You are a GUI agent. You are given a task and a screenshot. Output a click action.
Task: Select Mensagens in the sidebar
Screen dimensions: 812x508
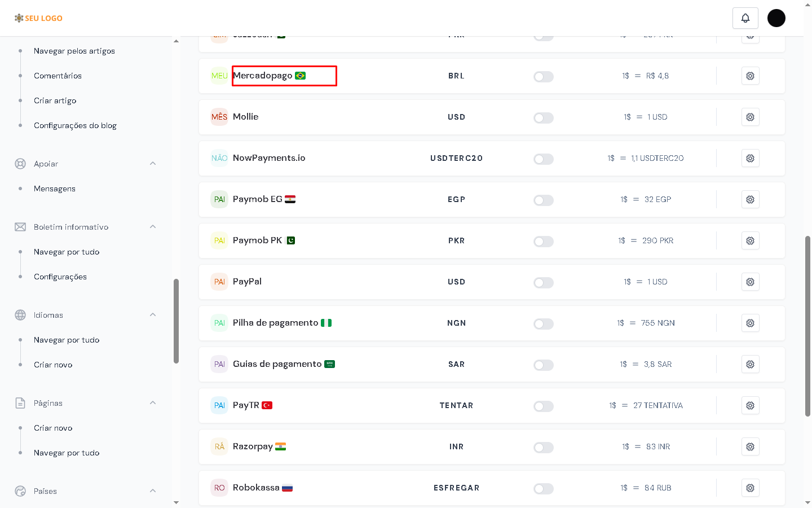coord(55,189)
